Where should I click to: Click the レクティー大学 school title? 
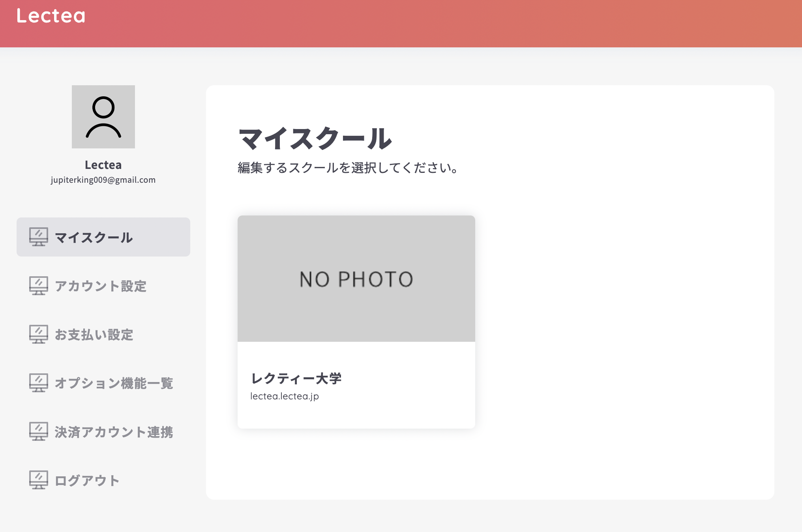(x=296, y=378)
